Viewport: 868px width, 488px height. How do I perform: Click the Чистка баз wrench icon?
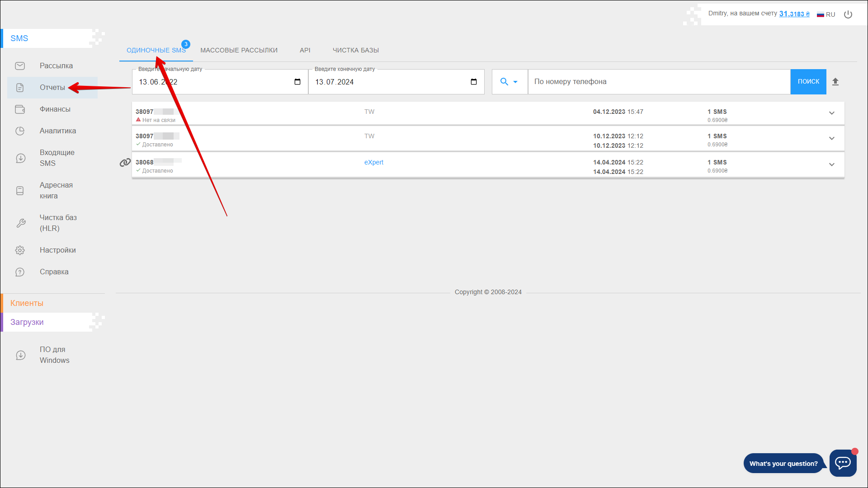[x=20, y=223]
